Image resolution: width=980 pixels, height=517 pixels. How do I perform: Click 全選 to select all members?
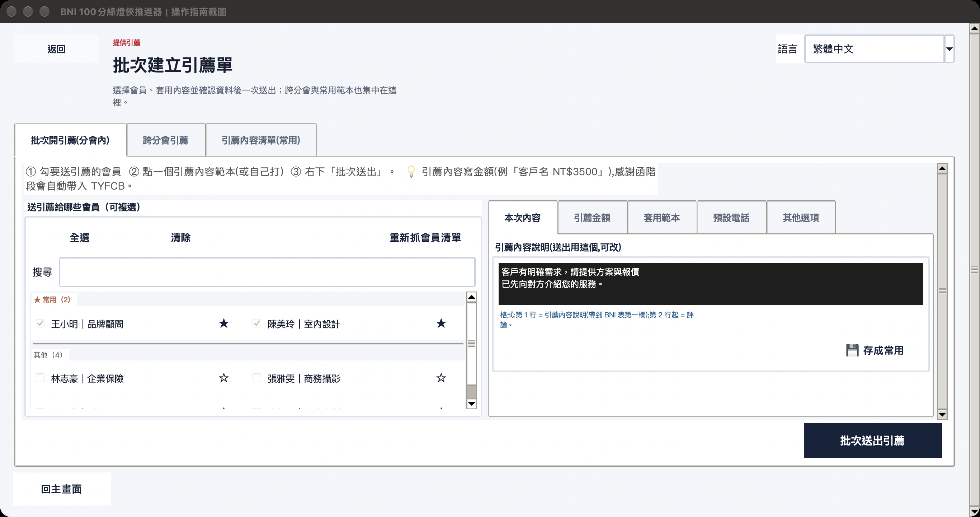80,238
